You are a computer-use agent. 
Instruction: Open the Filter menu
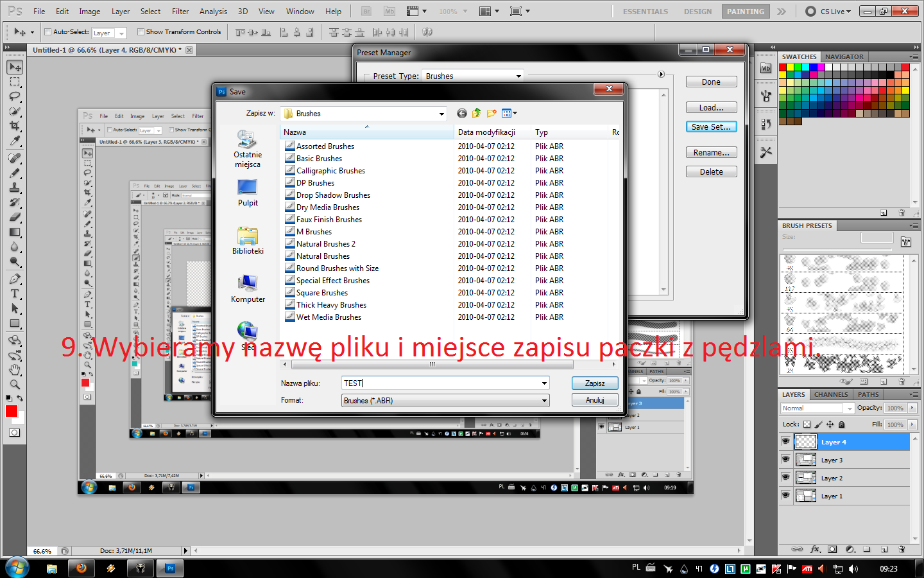pyautogui.click(x=180, y=12)
